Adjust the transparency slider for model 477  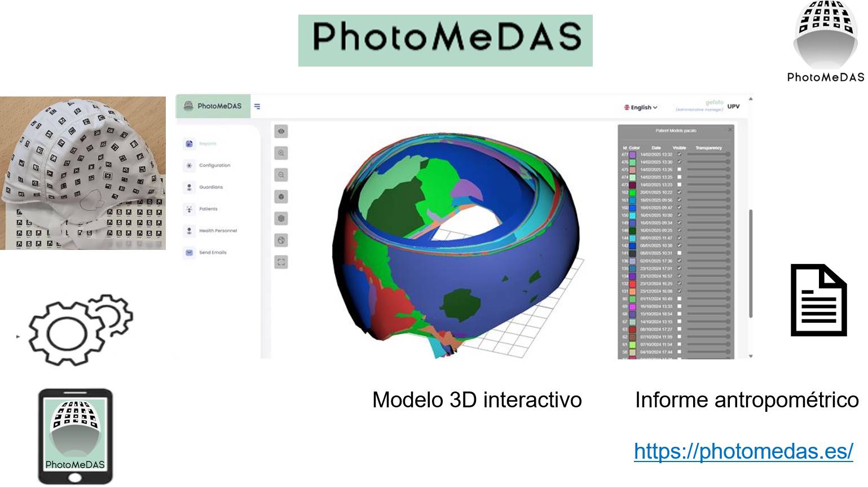pos(709,154)
